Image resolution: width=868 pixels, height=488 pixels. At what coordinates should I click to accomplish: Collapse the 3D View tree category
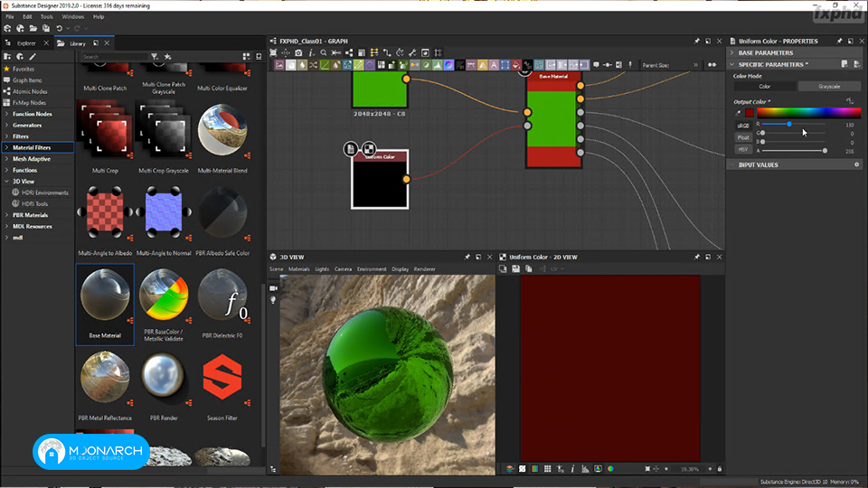click(6, 182)
